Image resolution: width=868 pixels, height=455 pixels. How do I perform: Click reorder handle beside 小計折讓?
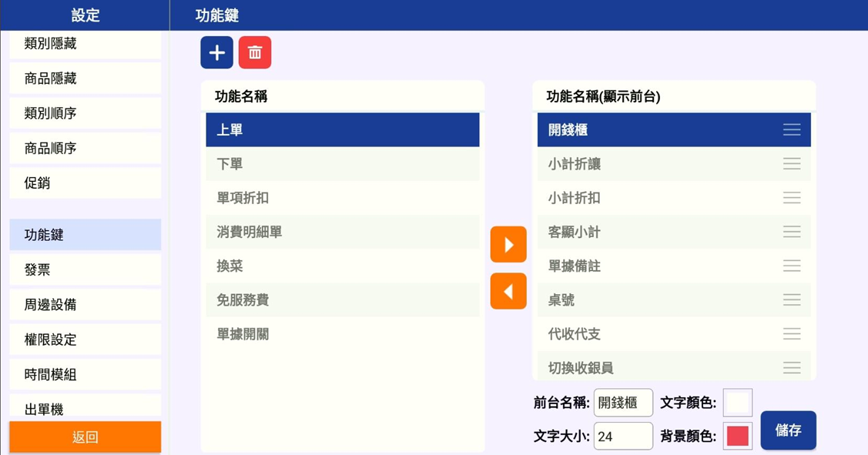pos(792,164)
